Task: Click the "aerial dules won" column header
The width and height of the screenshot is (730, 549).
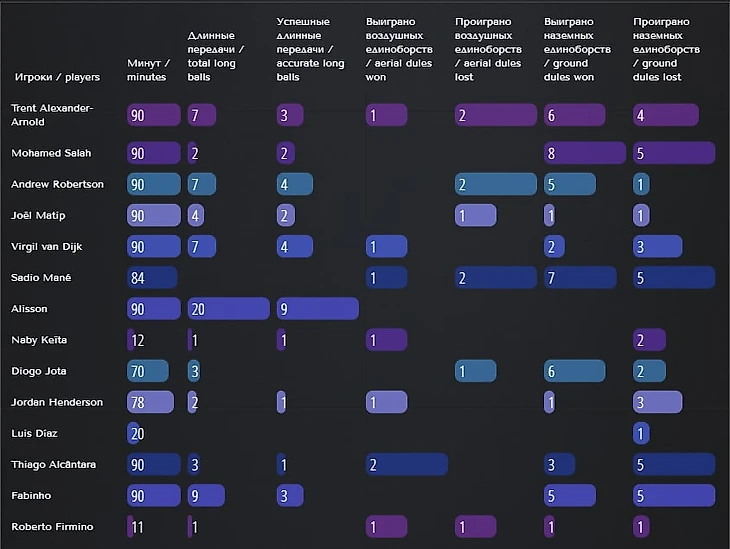Action: (399, 49)
